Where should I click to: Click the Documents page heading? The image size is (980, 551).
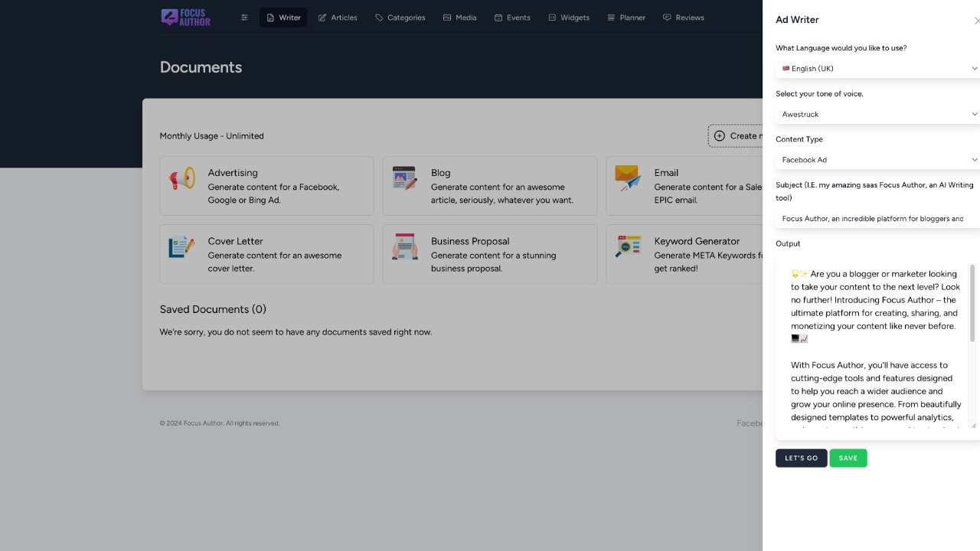pyautogui.click(x=201, y=67)
